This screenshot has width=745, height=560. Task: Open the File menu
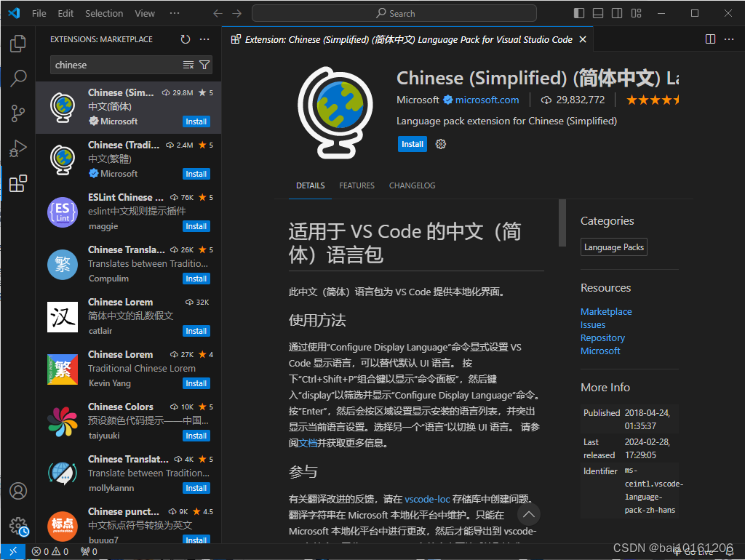(x=39, y=13)
